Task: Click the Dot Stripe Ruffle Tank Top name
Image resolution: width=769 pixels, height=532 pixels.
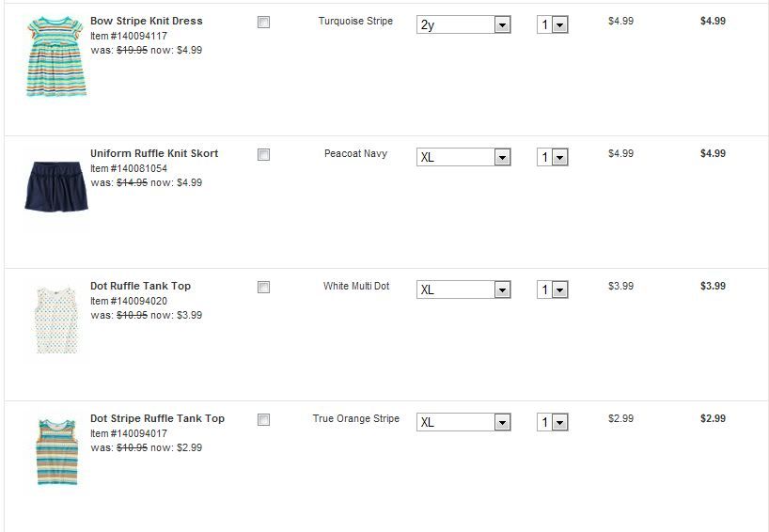Action: [157, 418]
